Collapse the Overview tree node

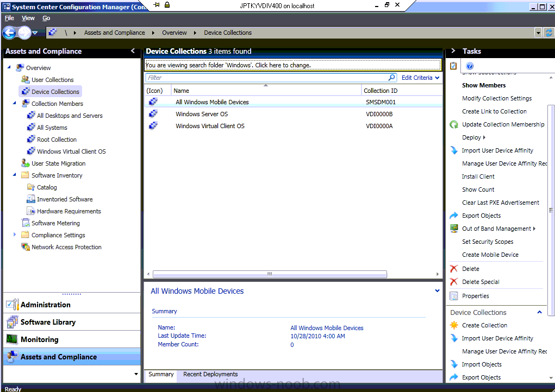9,67
